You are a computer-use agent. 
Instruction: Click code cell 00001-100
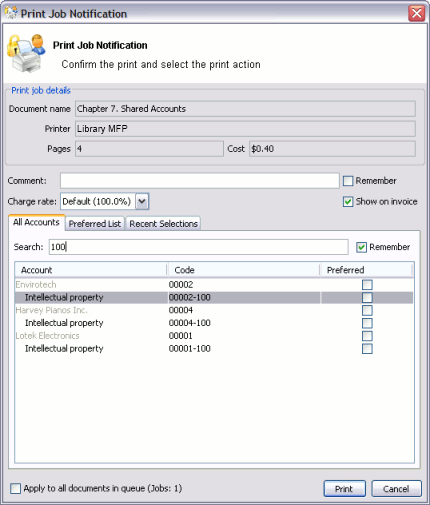point(190,349)
